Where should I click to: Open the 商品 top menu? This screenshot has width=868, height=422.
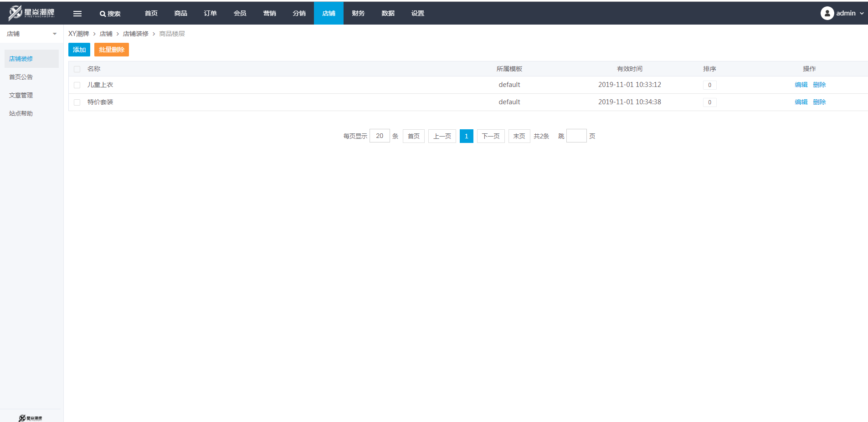pyautogui.click(x=181, y=13)
